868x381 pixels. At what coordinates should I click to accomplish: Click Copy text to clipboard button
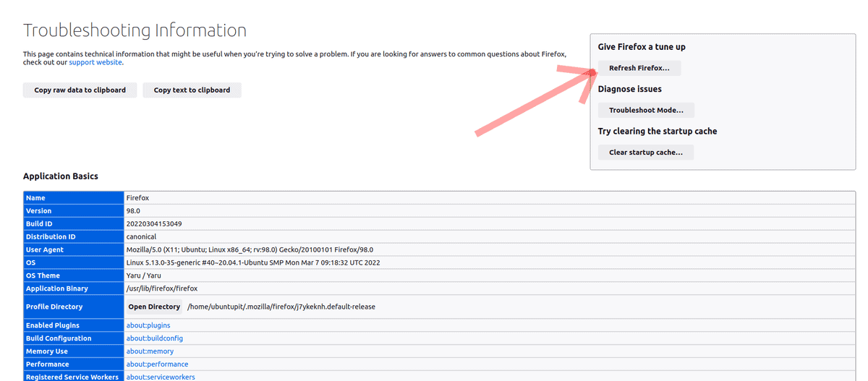tap(192, 90)
